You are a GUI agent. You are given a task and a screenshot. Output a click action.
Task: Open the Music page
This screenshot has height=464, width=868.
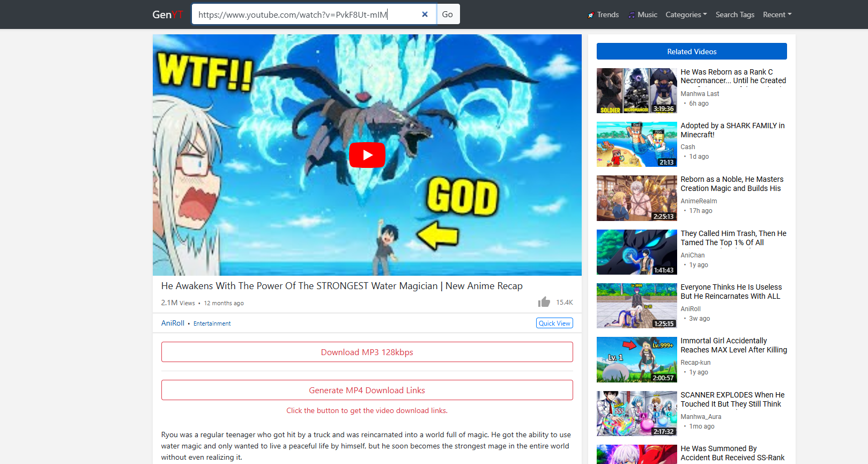[643, 14]
